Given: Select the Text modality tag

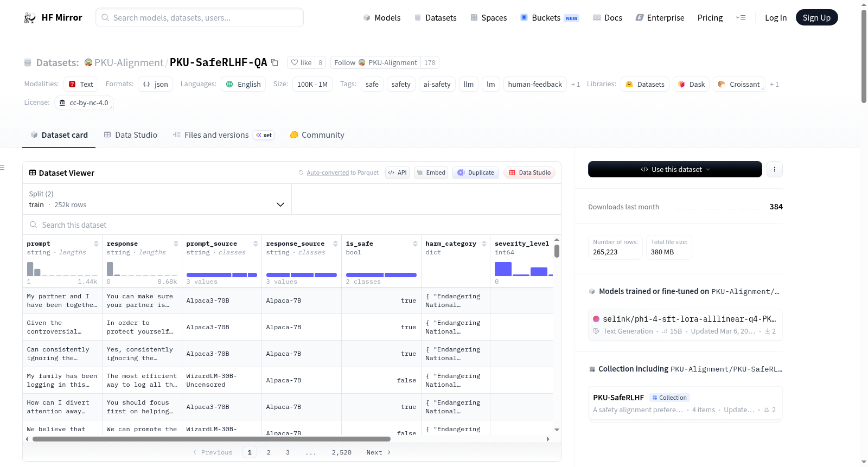Looking at the screenshot, I should pos(81,84).
